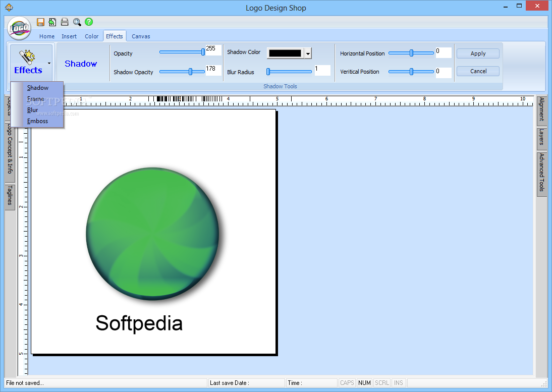Screen dimensions: 552x392
Task: Select the Softpedia text on canvas
Action: [139, 323]
